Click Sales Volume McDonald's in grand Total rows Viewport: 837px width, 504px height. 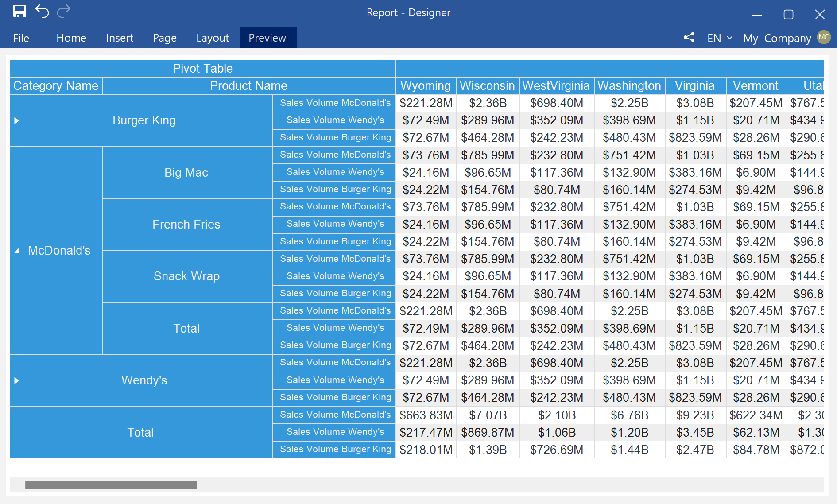click(x=335, y=415)
